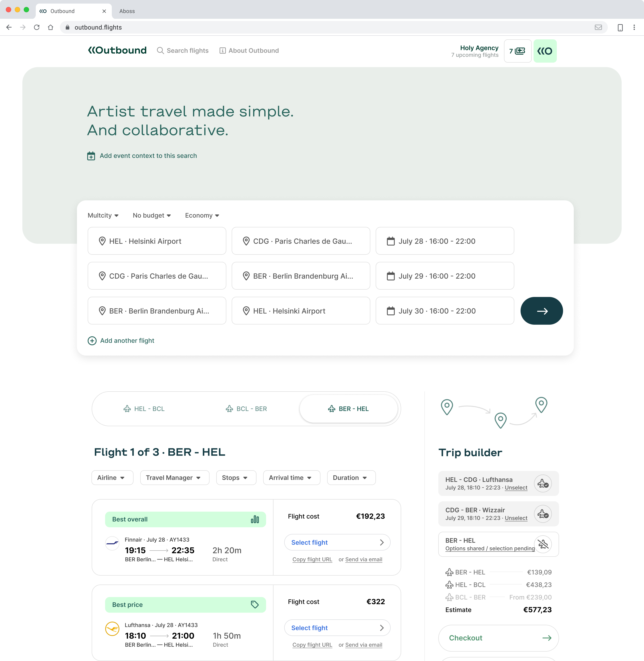Close the Outbound browser tab

point(104,11)
